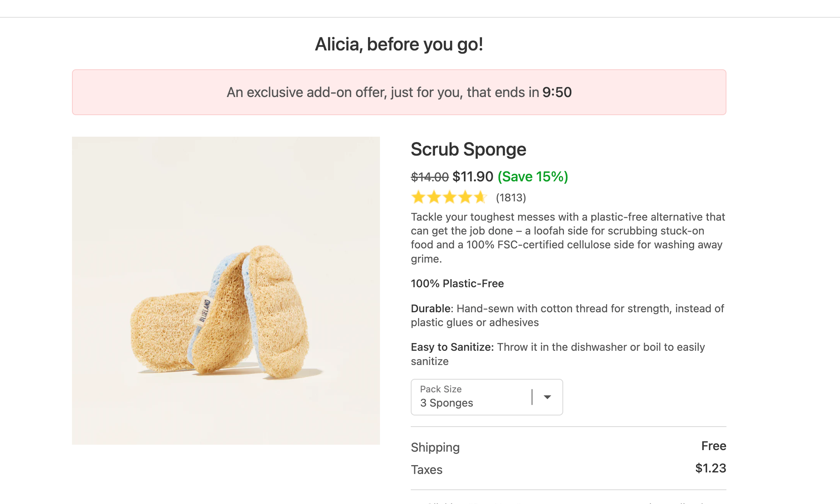Click the 'Alicia, before you go!' heading

tap(399, 44)
